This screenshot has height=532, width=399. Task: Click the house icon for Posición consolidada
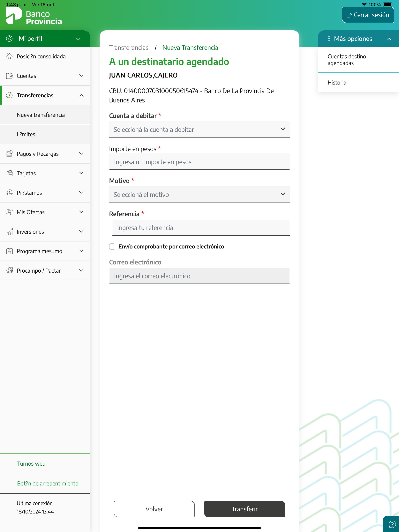point(9,56)
